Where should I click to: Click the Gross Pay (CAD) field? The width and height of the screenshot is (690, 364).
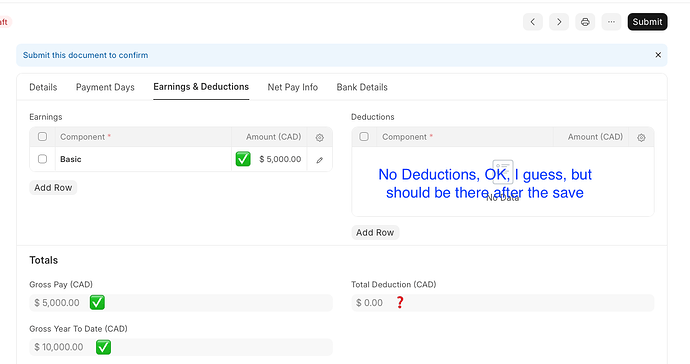(181, 303)
